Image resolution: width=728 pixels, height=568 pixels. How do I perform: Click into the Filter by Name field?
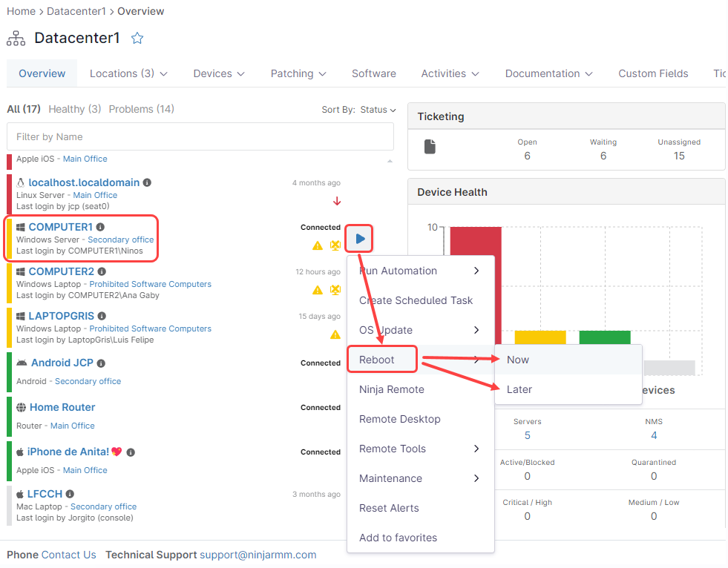coord(200,136)
